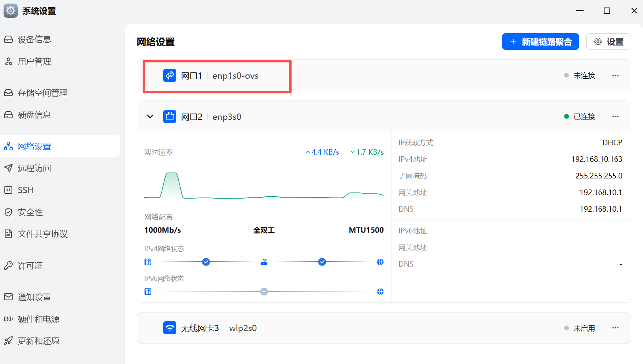The width and height of the screenshot is (643, 364).
Task: Open network 设置 button at top right
Action: [609, 42]
